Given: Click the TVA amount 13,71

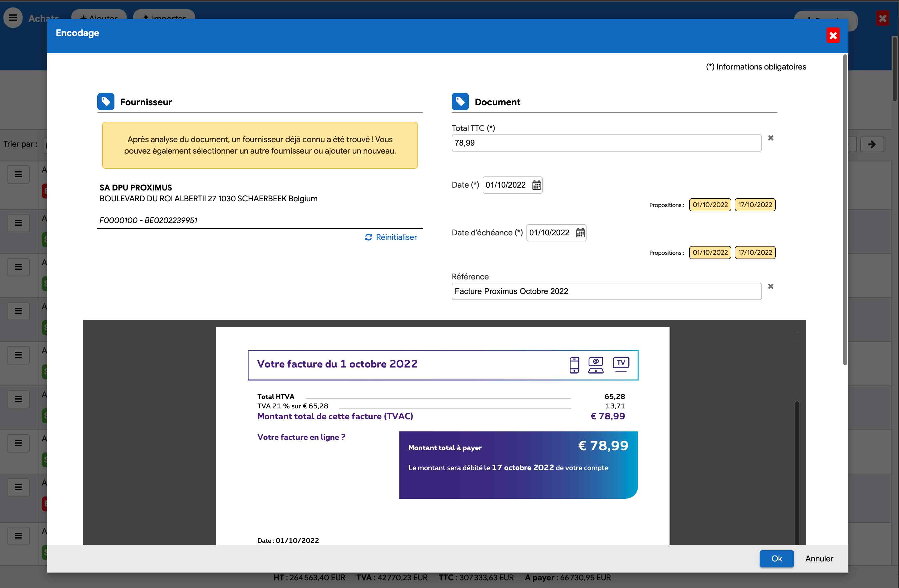Looking at the screenshot, I should [615, 406].
